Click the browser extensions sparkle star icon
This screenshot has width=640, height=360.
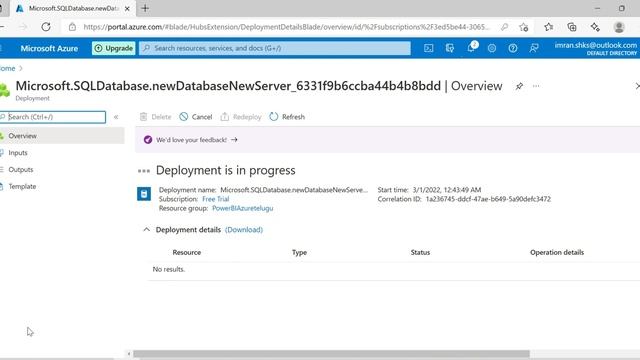(x=595, y=27)
